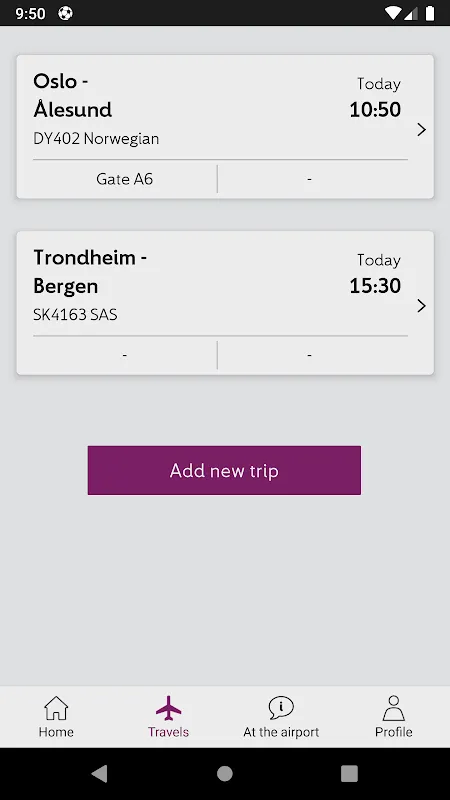450x800 pixels.
Task: Open the Trondheim - Bergen flight title
Action: 90,271
